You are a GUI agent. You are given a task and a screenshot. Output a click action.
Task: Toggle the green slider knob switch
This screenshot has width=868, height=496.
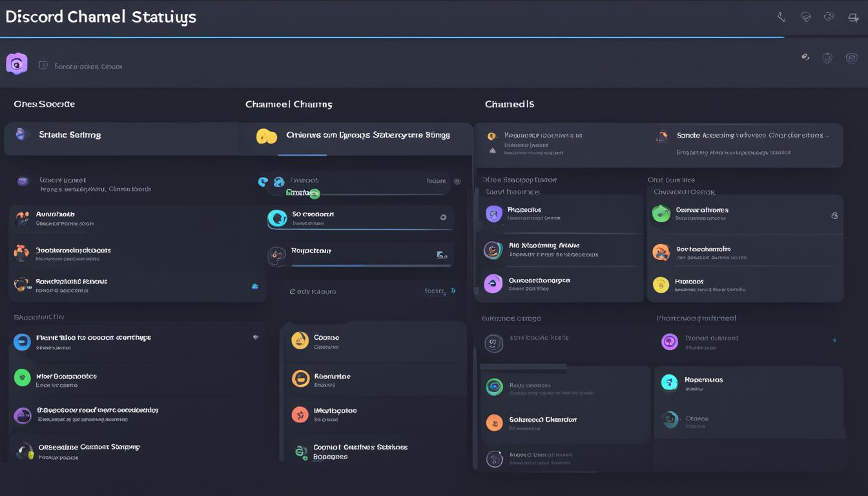coord(314,193)
